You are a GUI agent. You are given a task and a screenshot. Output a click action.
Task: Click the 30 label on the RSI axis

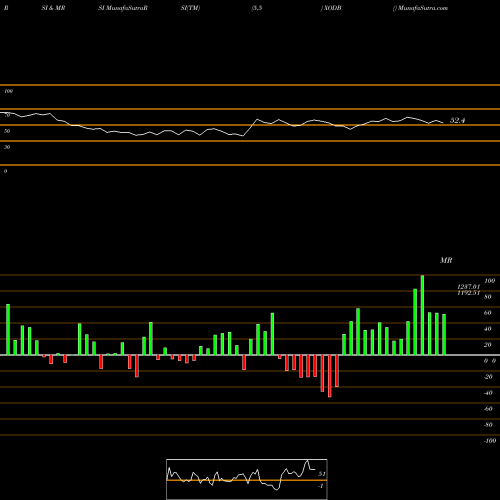point(7,147)
